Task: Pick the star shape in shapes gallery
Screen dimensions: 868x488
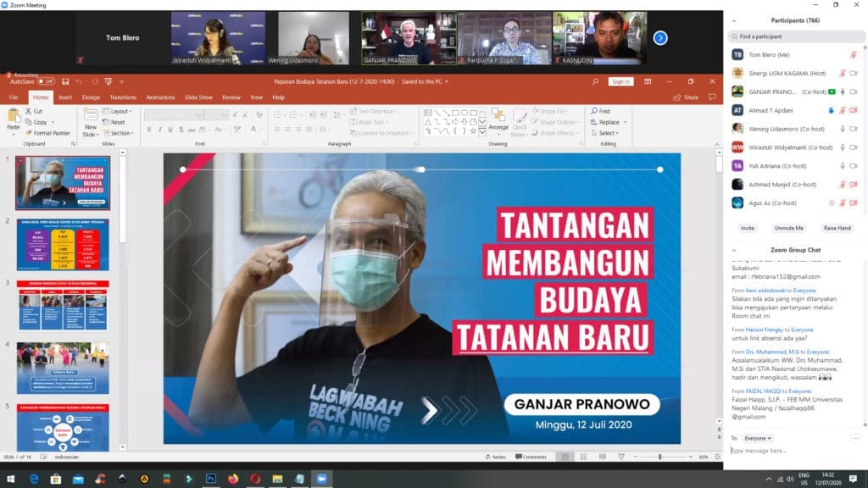Action: click(473, 131)
